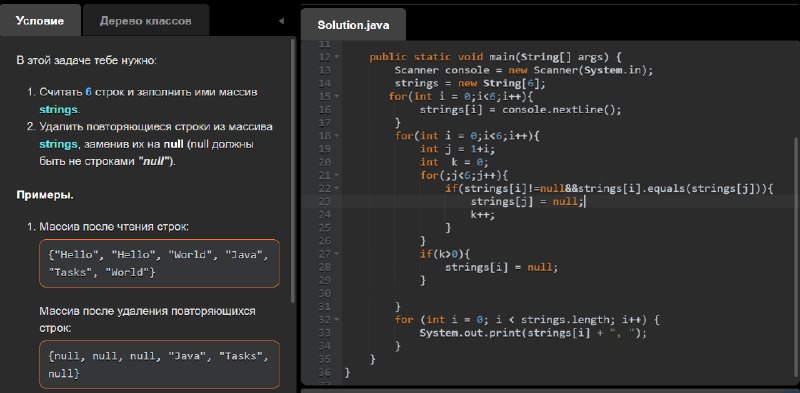Click line number 23 in the gutter
The image size is (800, 393).
coord(324,202)
